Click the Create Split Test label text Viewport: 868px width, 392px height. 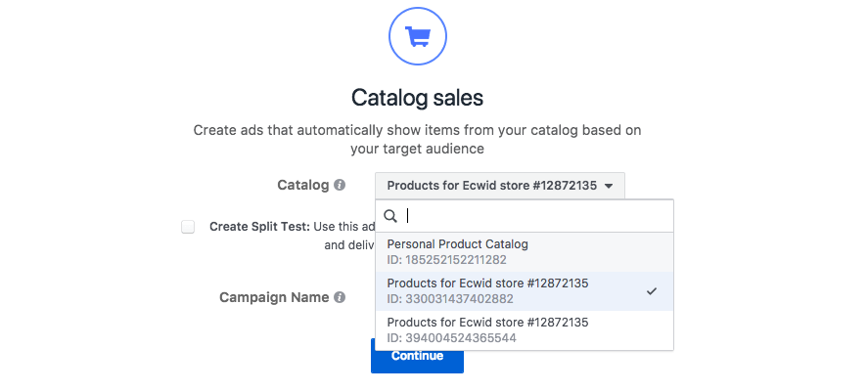259,227
